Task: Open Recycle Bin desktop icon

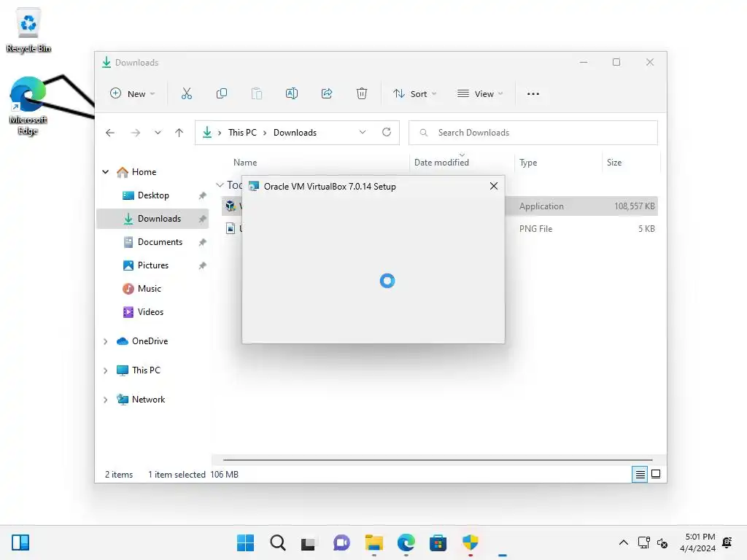Action: (x=28, y=30)
